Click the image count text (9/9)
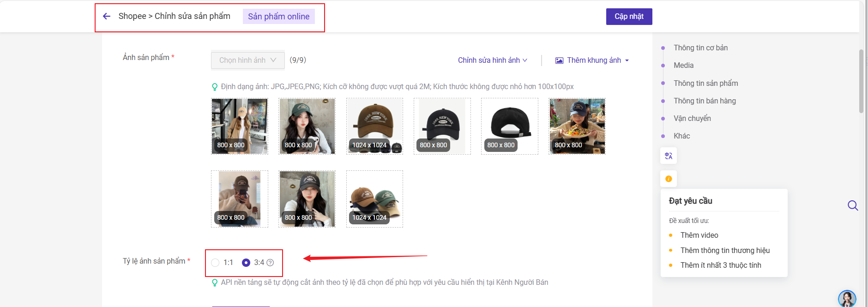 click(x=298, y=60)
